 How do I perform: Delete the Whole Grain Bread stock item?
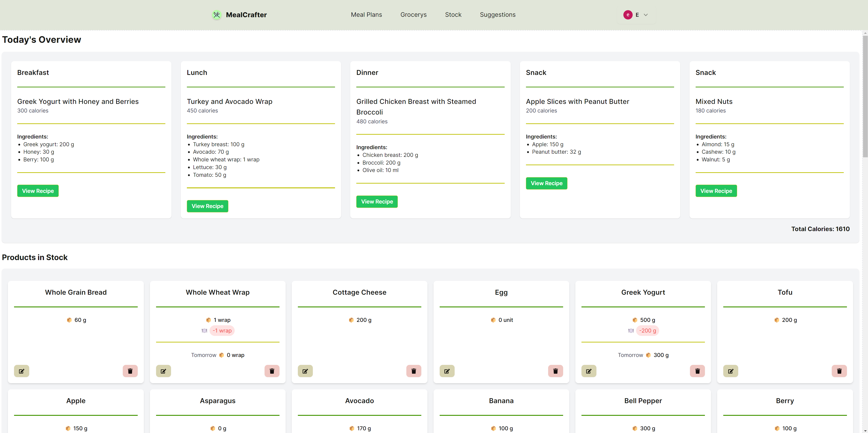point(130,371)
